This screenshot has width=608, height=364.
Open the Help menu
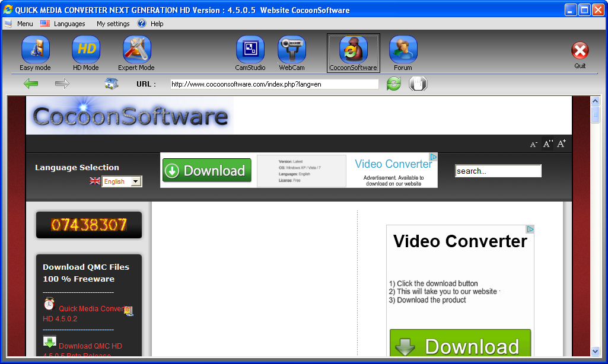[x=157, y=24]
